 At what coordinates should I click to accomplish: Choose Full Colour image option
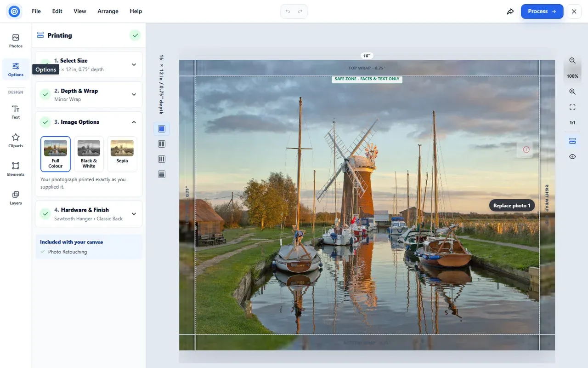pos(56,154)
